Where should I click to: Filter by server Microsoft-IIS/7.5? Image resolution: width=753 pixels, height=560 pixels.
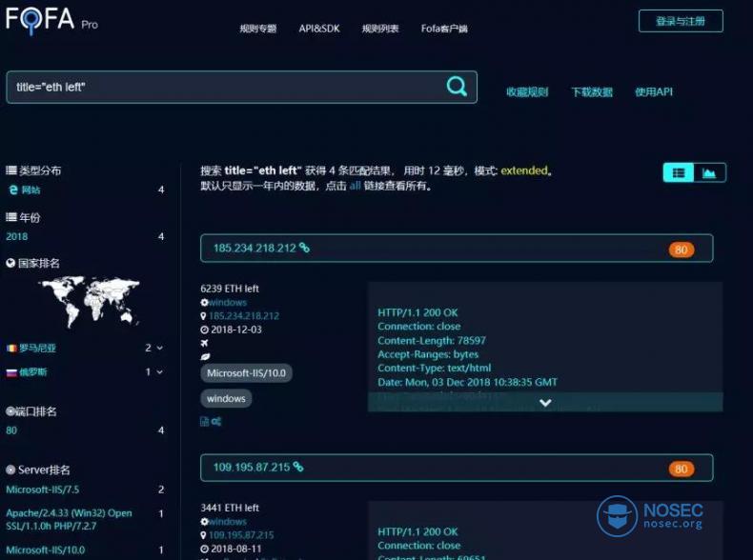[x=42, y=490]
